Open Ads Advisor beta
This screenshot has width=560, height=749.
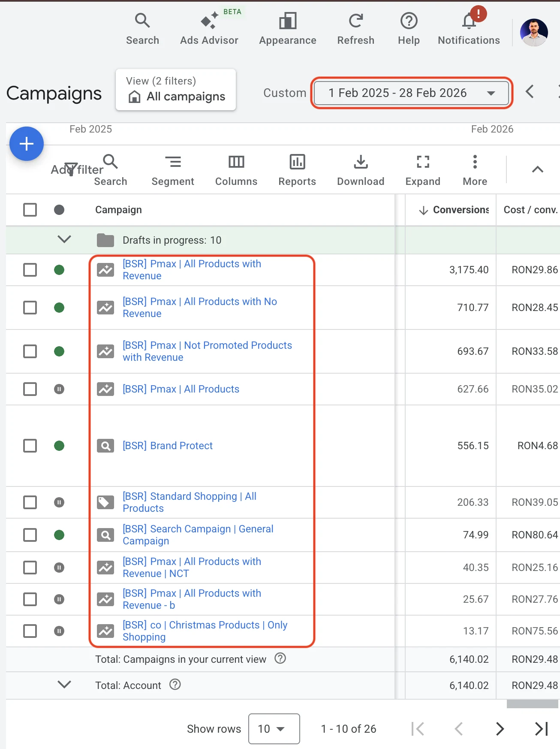click(209, 29)
